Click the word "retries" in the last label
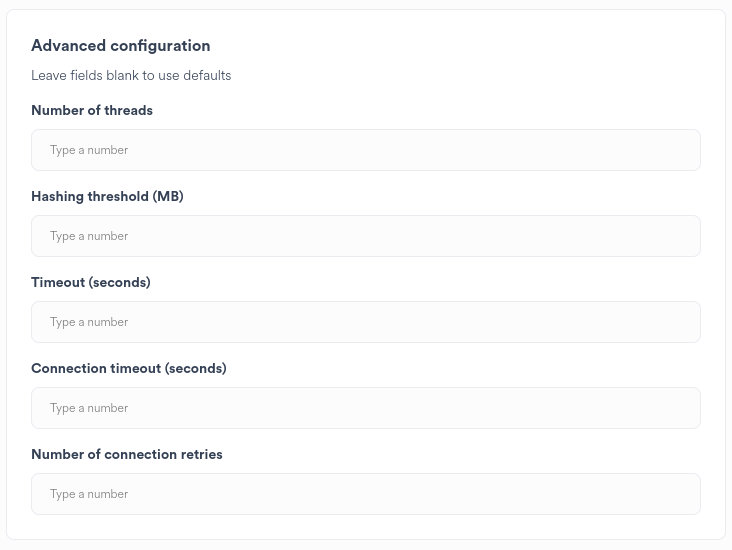This screenshot has height=550, width=732. (201, 454)
